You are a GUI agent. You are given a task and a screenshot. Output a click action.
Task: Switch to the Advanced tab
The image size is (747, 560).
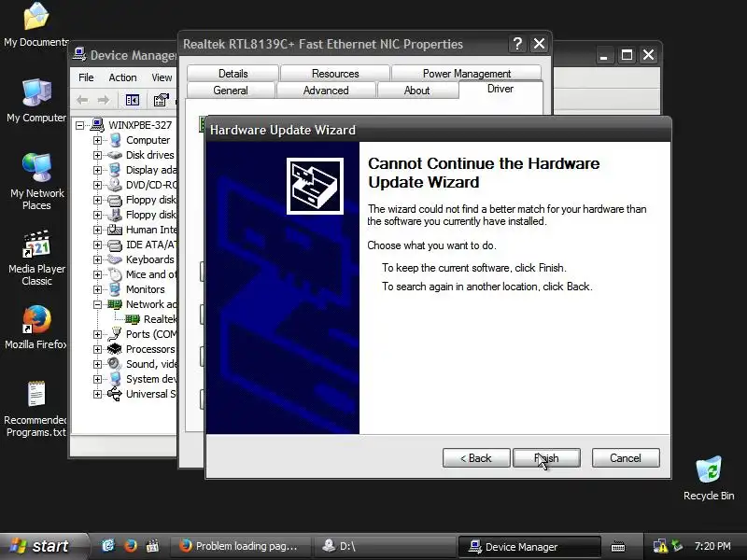(x=326, y=90)
